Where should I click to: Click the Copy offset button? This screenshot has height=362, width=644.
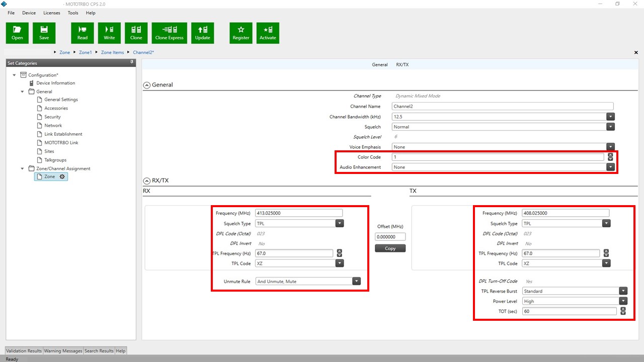390,248
